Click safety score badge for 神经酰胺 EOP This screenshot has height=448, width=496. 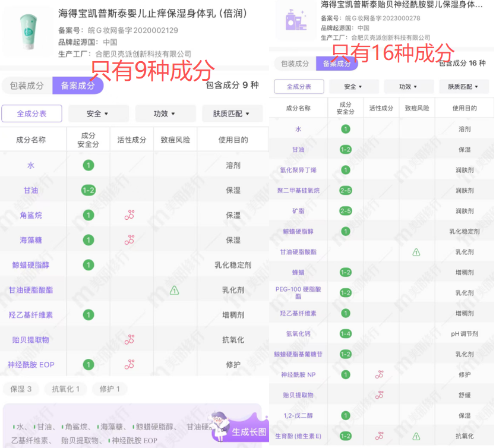click(x=89, y=364)
